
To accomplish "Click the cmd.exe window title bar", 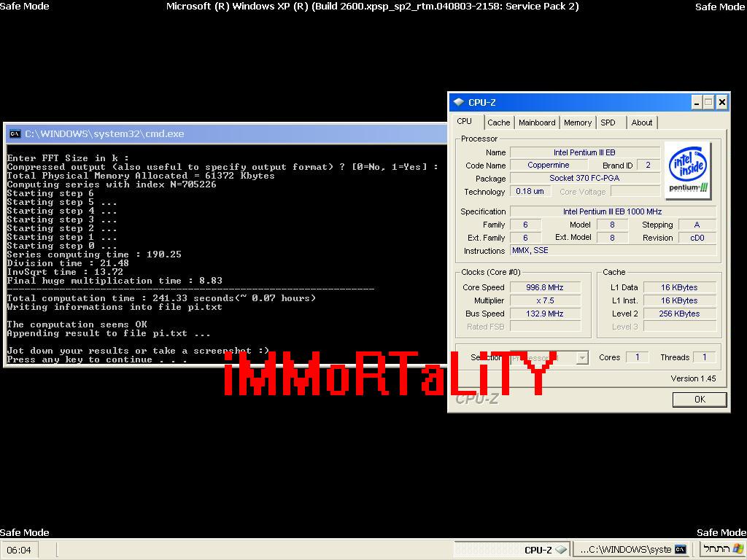I will (x=226, y=134).
